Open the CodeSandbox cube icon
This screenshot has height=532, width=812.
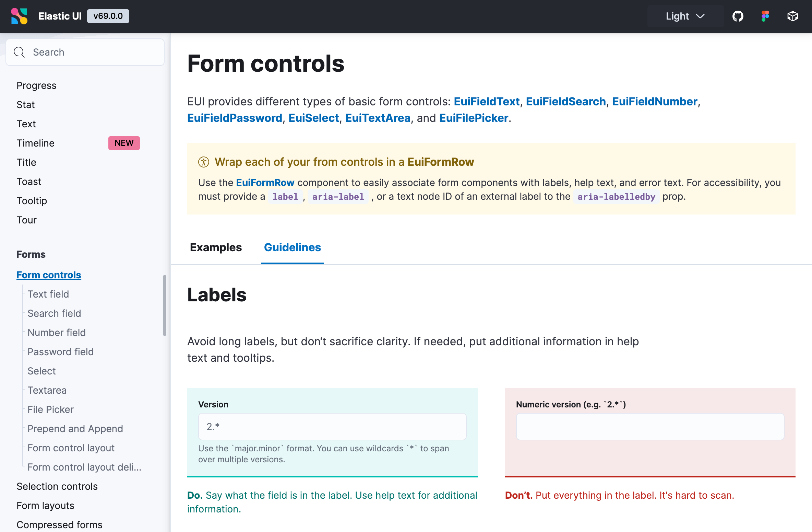click(x=792, y=16)
